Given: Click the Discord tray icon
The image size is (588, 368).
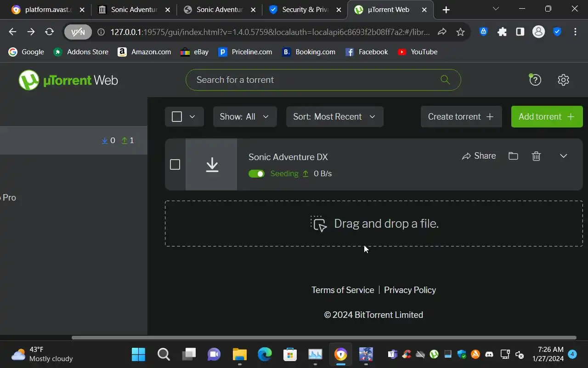Looking at the screenshot, I should 489,354.
